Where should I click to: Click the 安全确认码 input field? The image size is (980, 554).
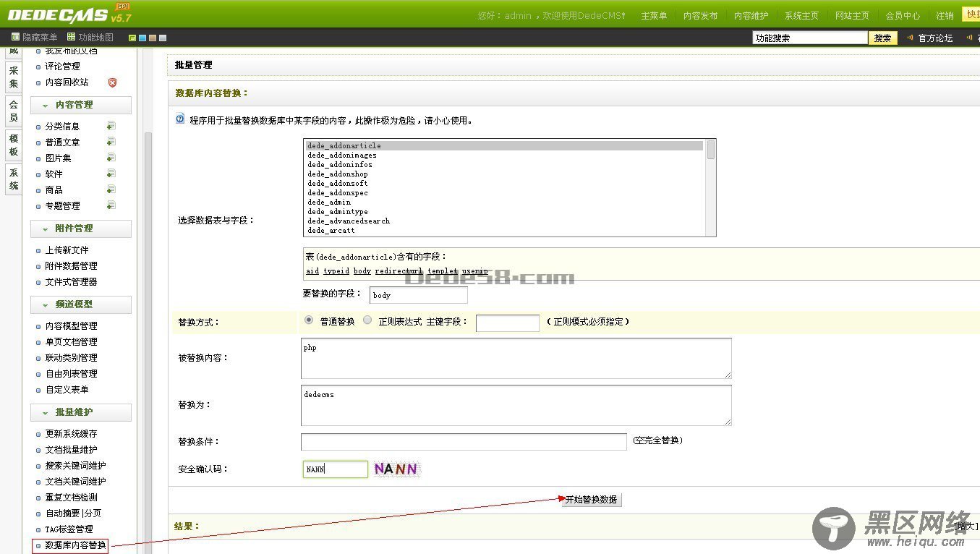click(336, 469)
